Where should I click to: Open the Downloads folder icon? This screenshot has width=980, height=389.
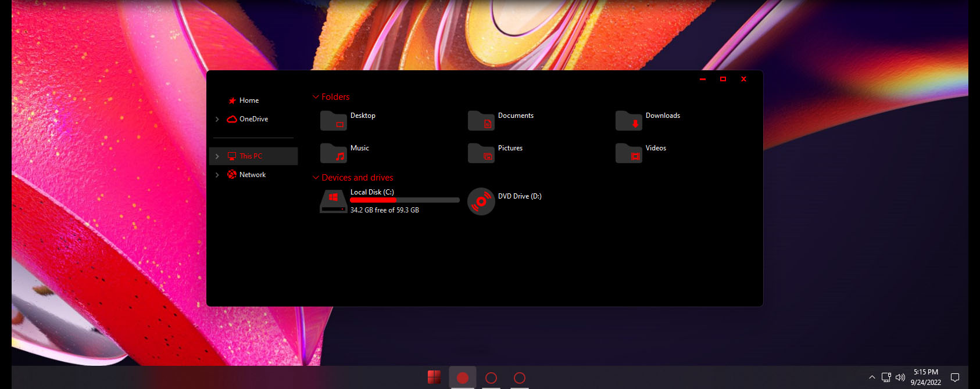(x=629, y=120)
